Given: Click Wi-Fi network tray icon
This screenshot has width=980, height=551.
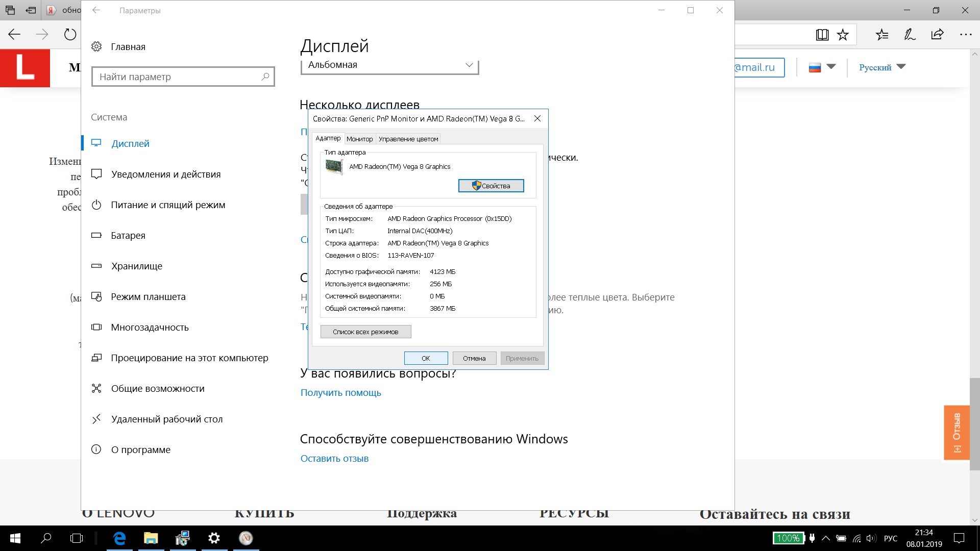Looking at the screenshot, I should click(x=856, y=538).
